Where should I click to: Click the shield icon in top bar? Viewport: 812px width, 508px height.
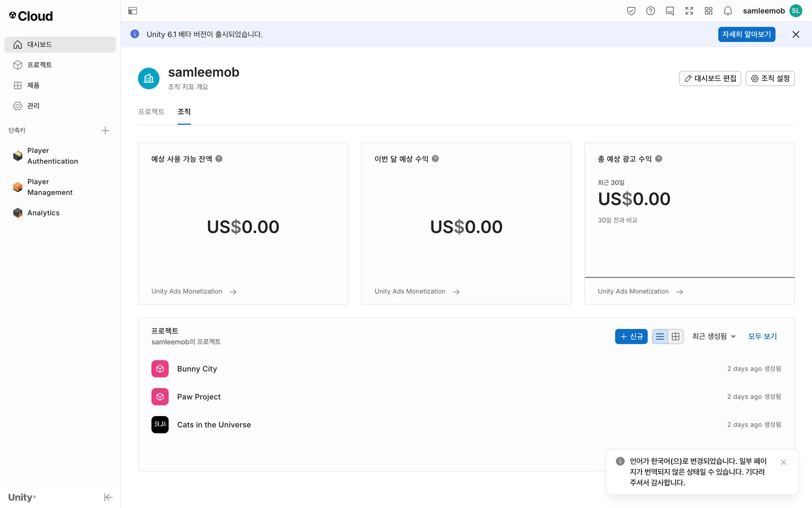[x=631, y=11]
